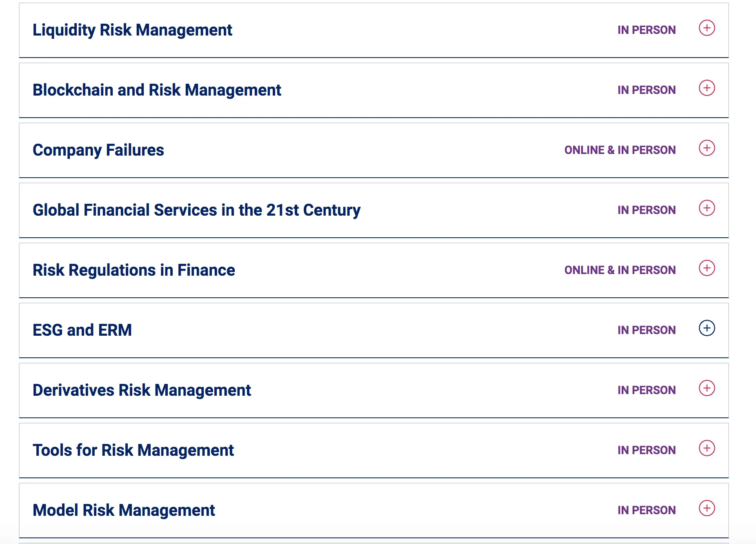
Task: Click the Risk Regulations in Finance title
Action: click(134, 270)
